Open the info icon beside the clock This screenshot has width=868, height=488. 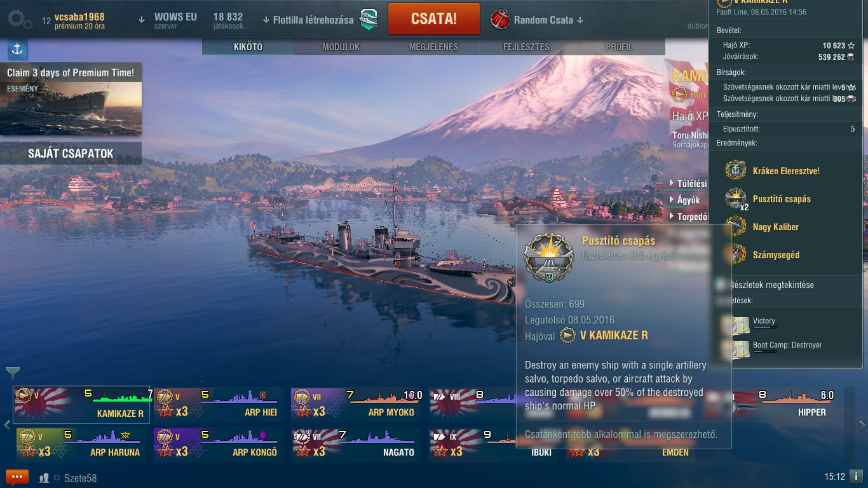point(855,476)
